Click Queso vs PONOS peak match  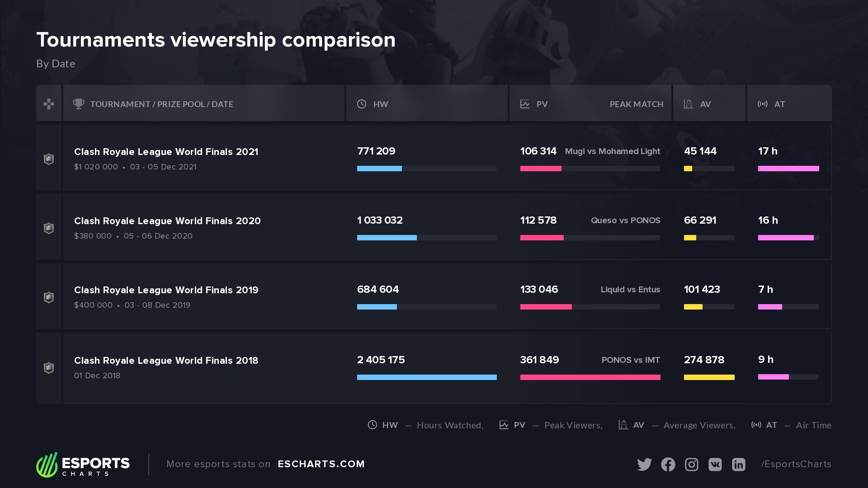coord(625,221)
